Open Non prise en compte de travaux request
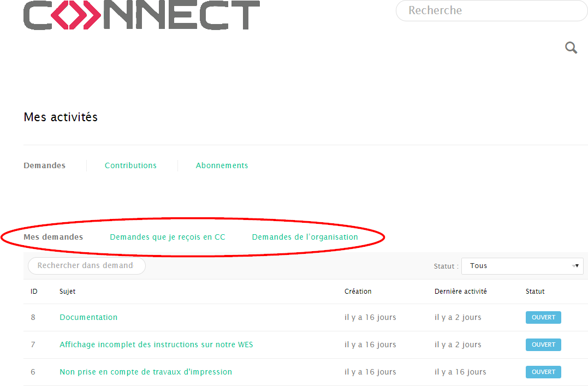This screenshot has height=386, width=588. (146, 372)
